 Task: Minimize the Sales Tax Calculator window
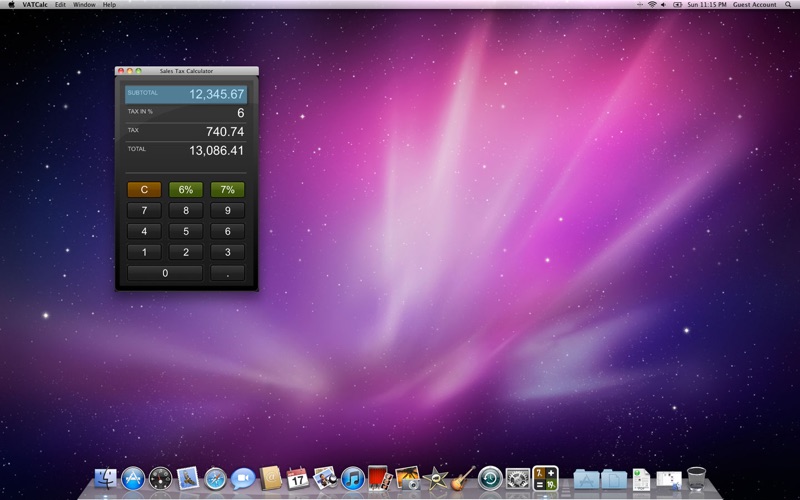click(130, 71)
